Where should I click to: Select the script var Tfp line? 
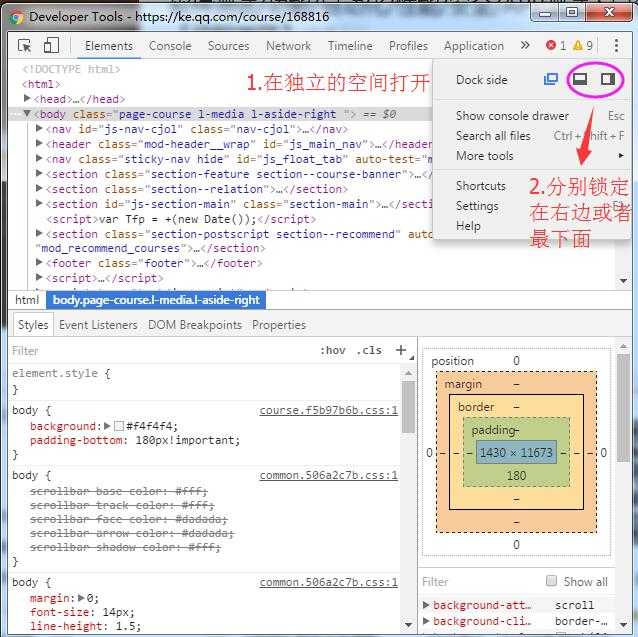pos(181,219)
